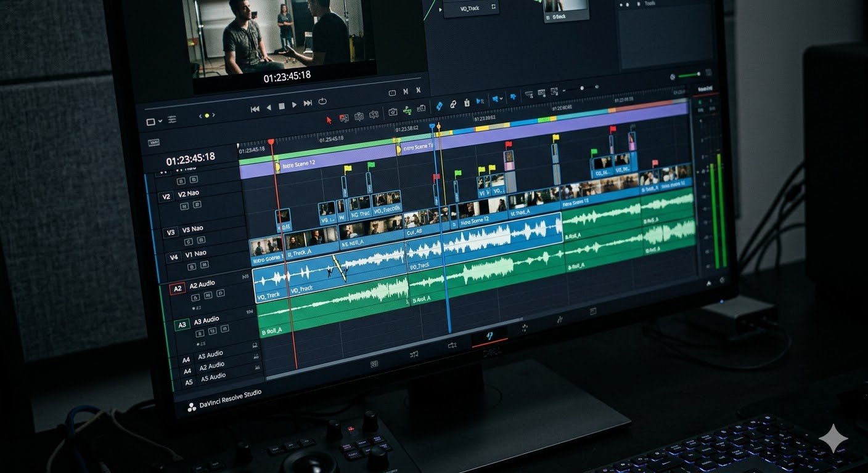Mute the A2 Audio track
The height and width of the screenshot is (473, 868).
[x=208, y=296]
